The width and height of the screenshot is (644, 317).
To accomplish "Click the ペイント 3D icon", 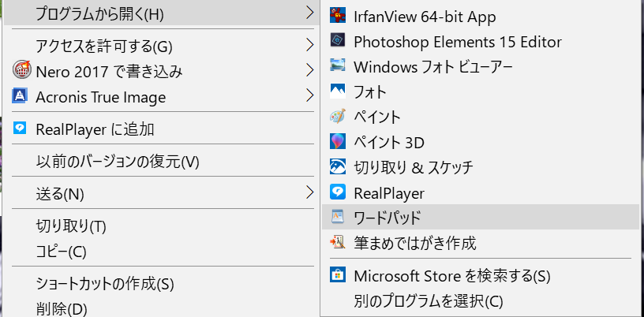I will coord(338,142).
